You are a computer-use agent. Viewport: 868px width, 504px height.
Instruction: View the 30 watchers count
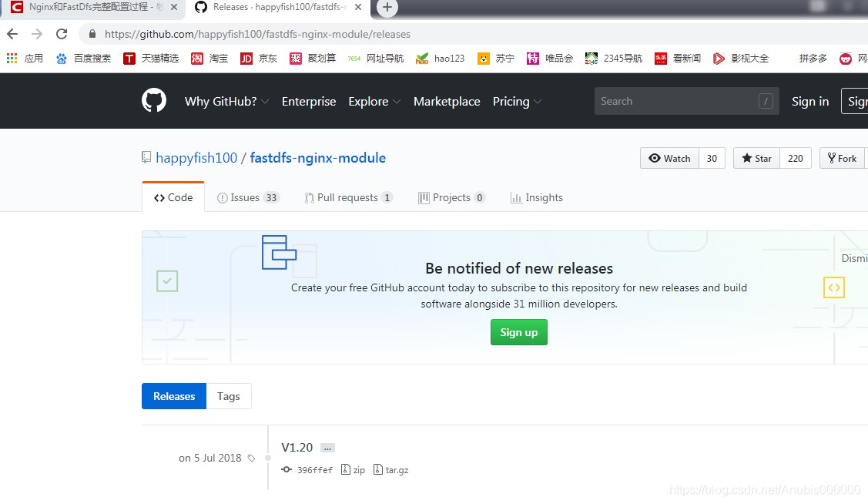712,159
